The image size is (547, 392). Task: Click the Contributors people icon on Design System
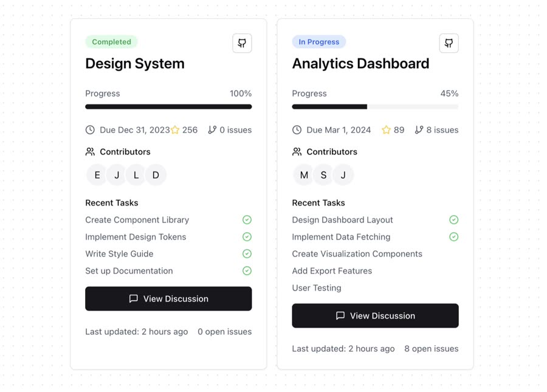click(x=90, y=152)
